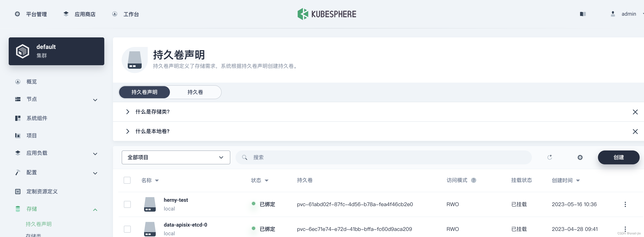Toggle the select-all checkbox in header
644x237 pixels.
127,180
